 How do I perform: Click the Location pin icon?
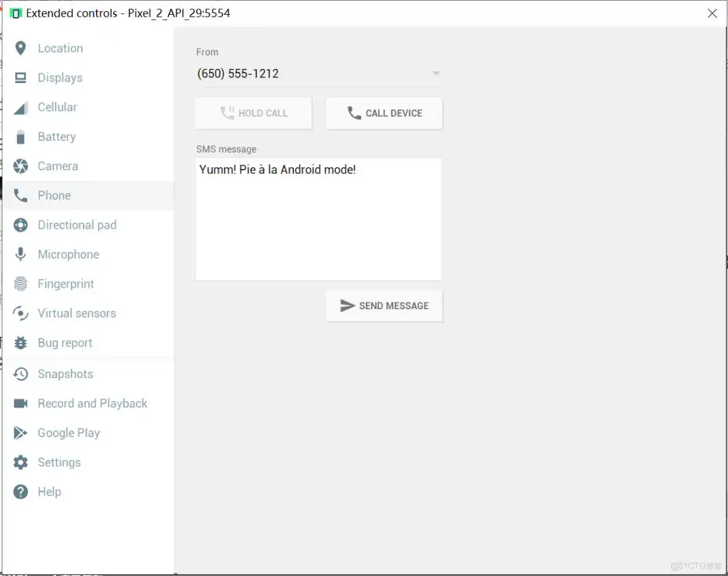[x=20, y=49]
